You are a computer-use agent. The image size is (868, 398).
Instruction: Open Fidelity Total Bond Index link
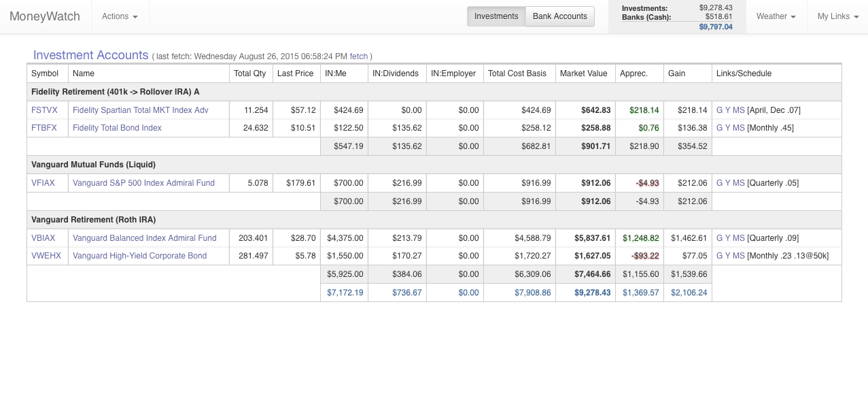[117, 128]
